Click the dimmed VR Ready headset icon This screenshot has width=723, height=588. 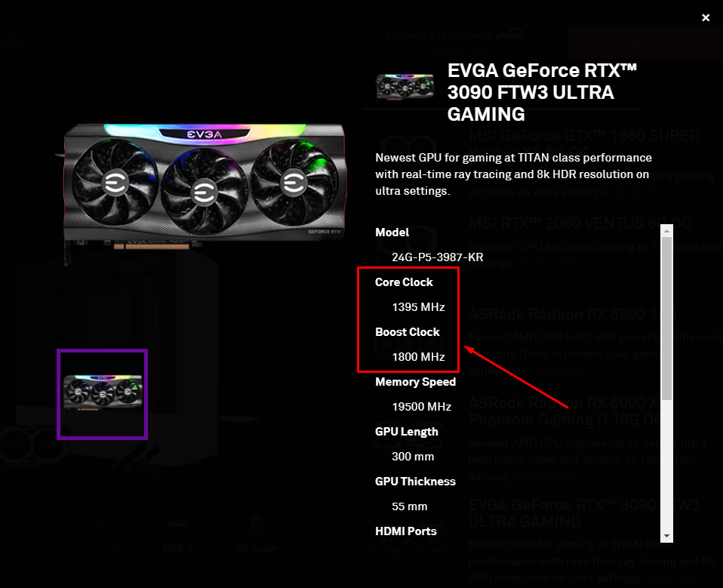coord(257,526)
